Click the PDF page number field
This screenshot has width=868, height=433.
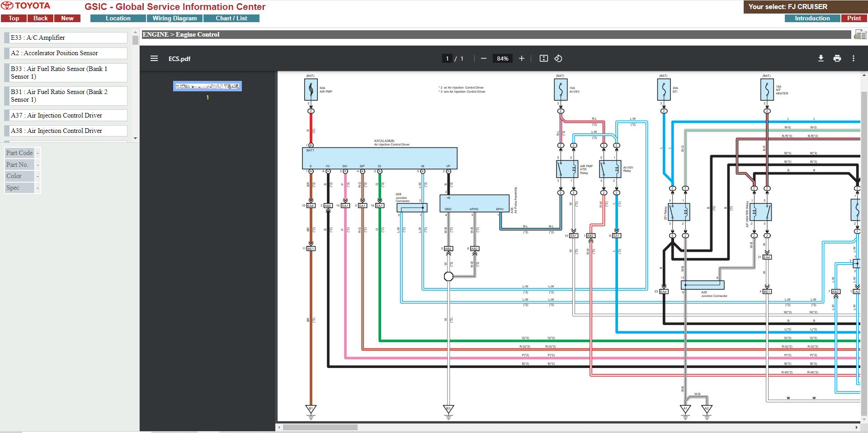pyautogui.click(x=447, y=58)
